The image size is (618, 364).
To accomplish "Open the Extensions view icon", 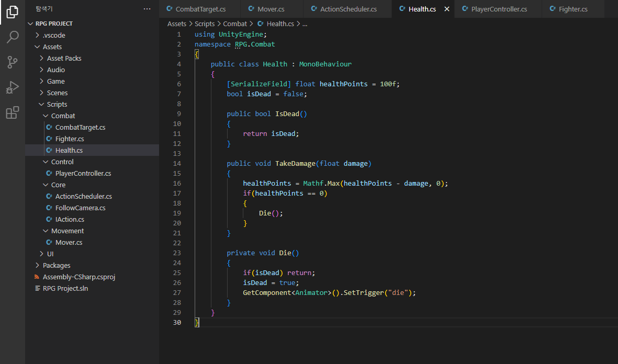I will [x=13, y=112].
